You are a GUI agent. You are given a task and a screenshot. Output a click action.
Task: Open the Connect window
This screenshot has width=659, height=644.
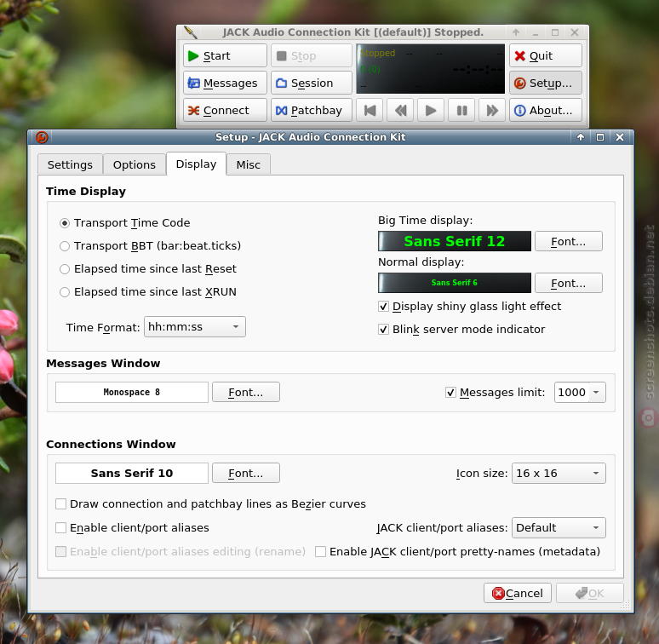pyautogui.click(x=225, y=110)
